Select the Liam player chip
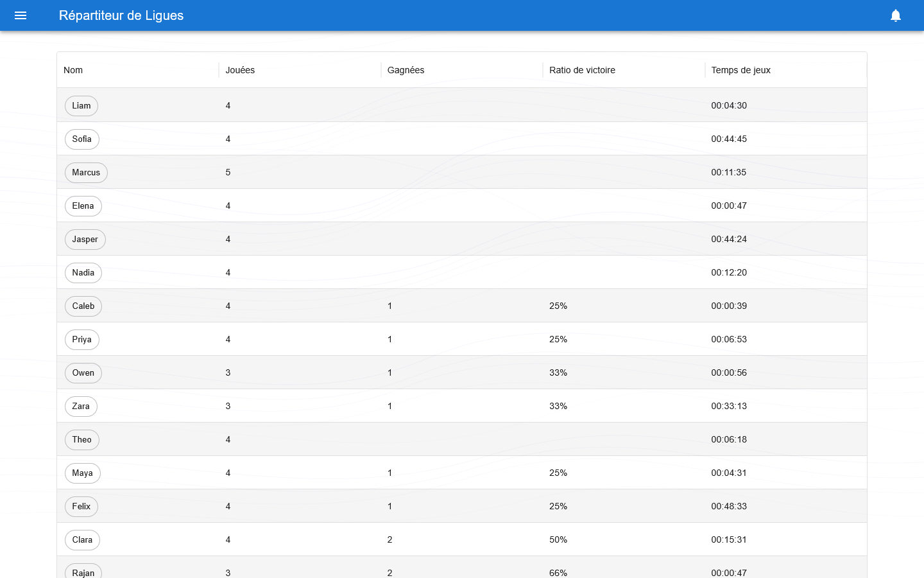Viewport: 924px width, 578px height. coord(81,106)
